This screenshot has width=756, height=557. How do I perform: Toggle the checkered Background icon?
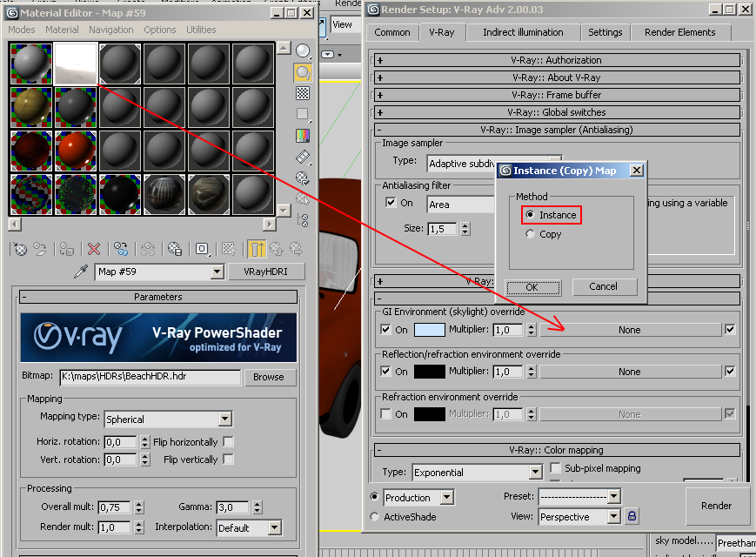click(x=303, y=93)
